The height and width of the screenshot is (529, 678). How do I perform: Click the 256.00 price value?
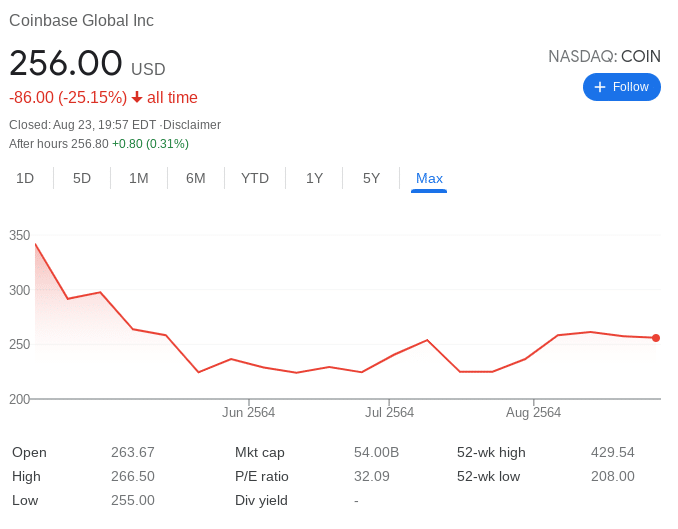(66, 63)
